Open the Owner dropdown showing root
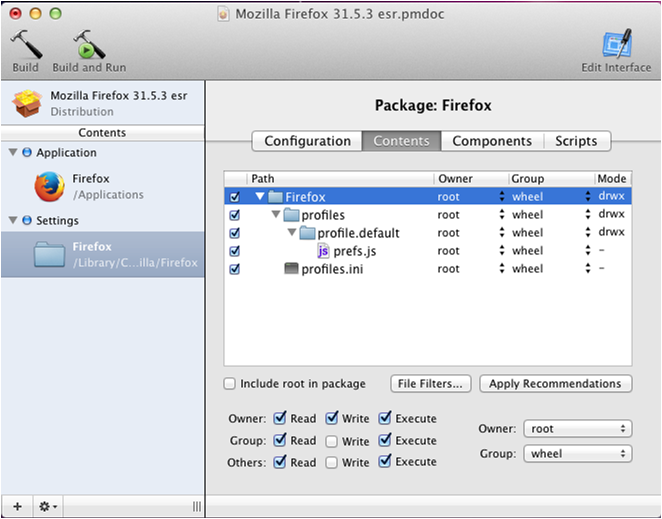This screenshot has height=519, width=662. (x=578, y=429)
